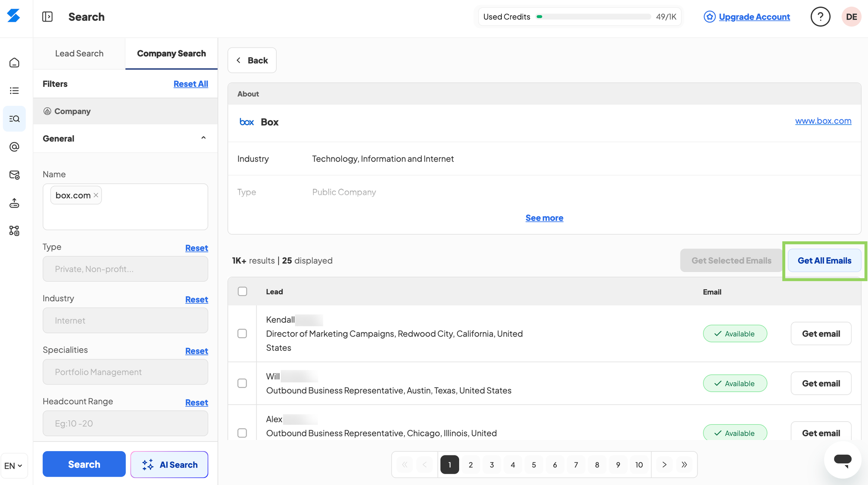
Task: Open the chat support widget
Action: (842, 460)
